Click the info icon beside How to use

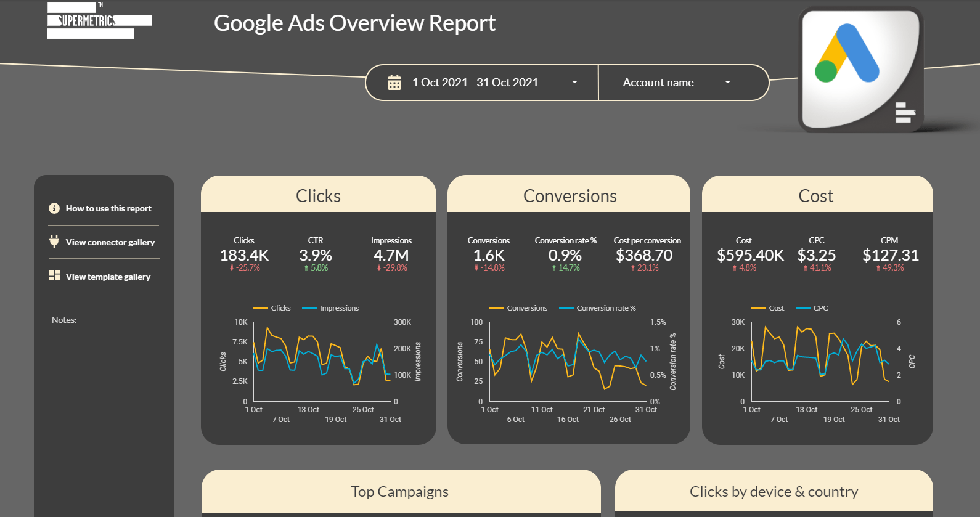(x=54, y=208)
